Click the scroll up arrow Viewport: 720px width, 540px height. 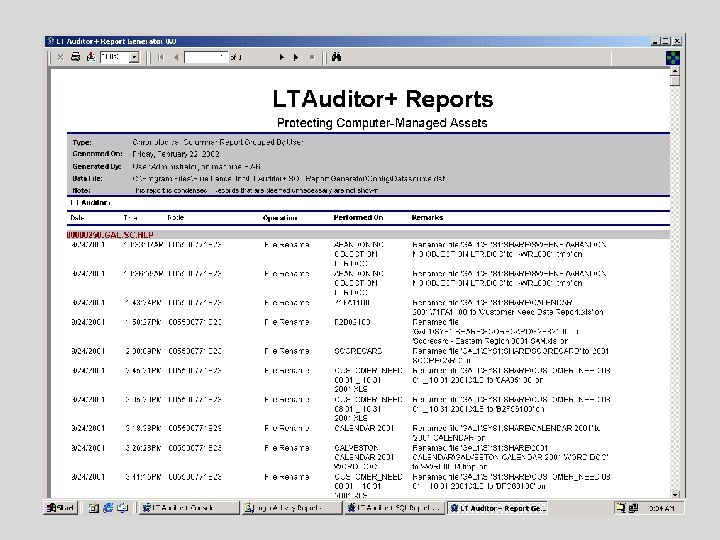(675, 71)
